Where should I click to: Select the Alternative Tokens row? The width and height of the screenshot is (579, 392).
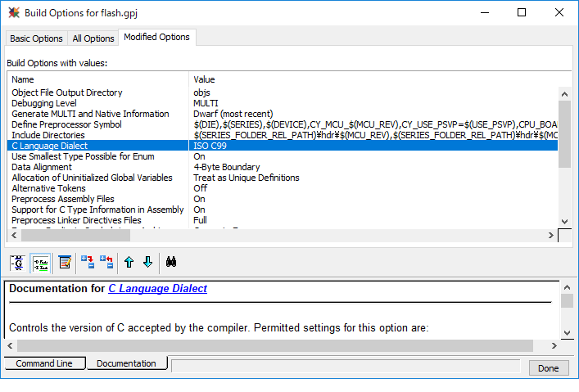[x=283, y=188]
